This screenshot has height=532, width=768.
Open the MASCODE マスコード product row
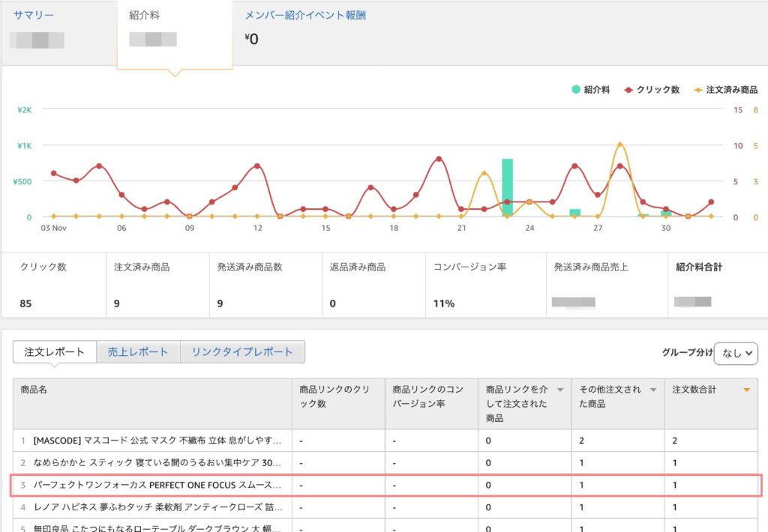click(157, 441)
